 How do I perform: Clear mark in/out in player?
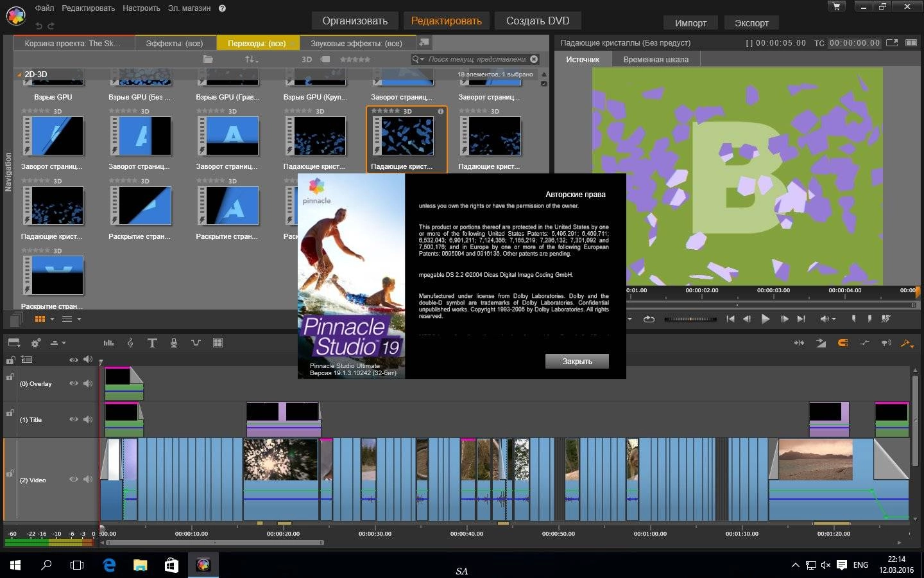(886, 319)
